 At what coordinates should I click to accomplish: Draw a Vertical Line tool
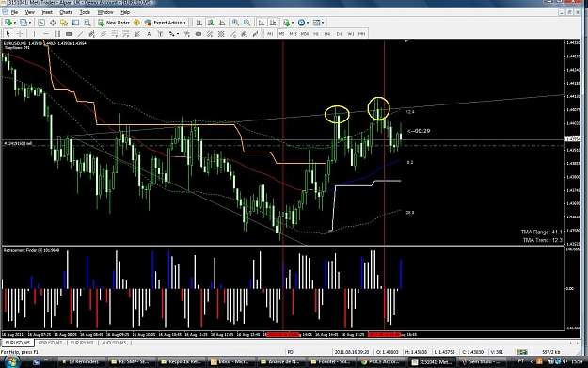point(34,34)
